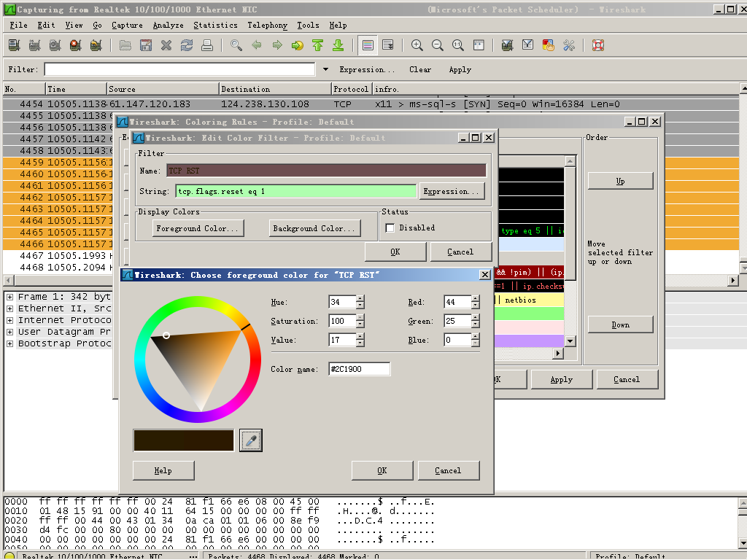This screenshot has height=560, width=747.
Task: Stop the running capture via toolbar icon
Action: pos(76,45)
